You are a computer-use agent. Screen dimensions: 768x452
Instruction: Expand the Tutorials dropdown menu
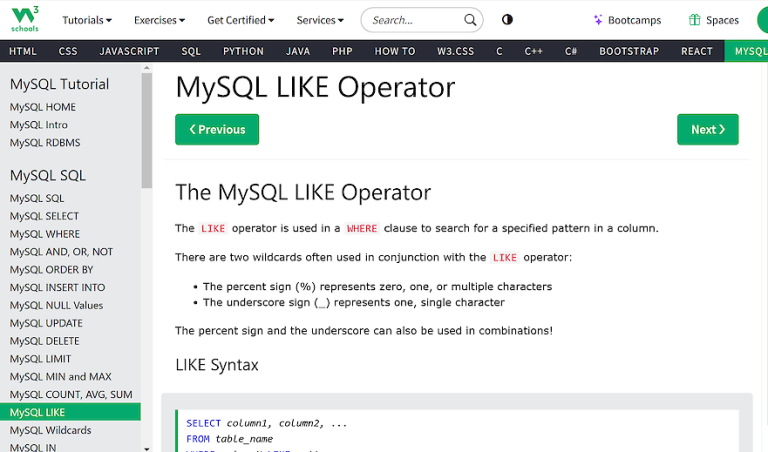87,20
